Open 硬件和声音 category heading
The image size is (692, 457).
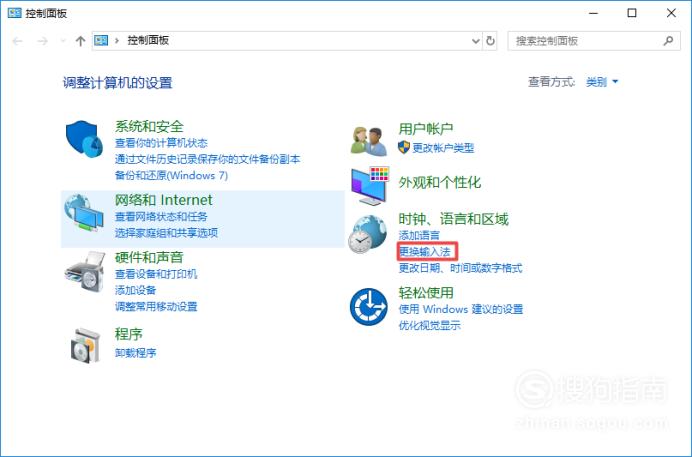[x=149, y=257]
